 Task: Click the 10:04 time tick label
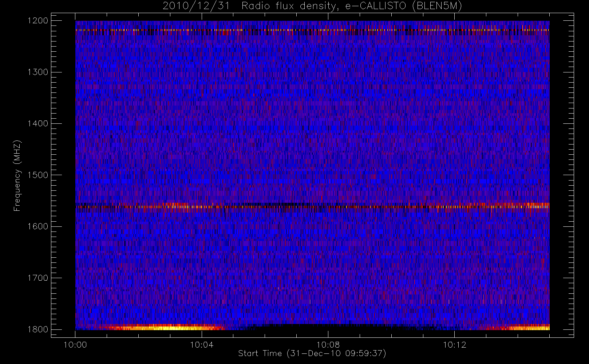pyautogui.click(x=202, y=345)
